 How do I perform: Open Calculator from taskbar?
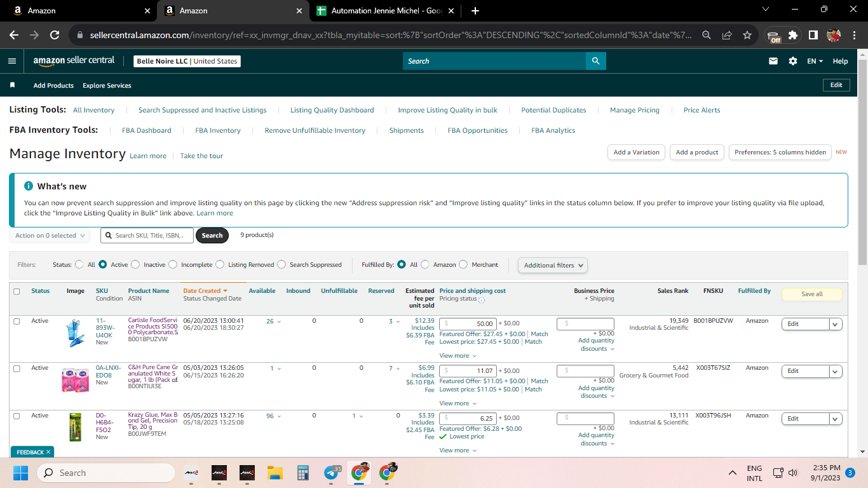(303, 473)
